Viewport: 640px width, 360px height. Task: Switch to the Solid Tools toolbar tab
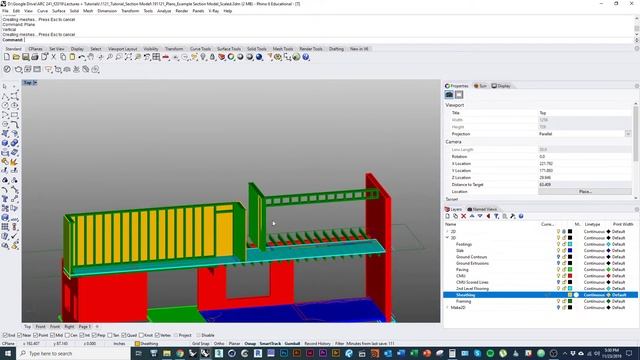click(257, 49)
